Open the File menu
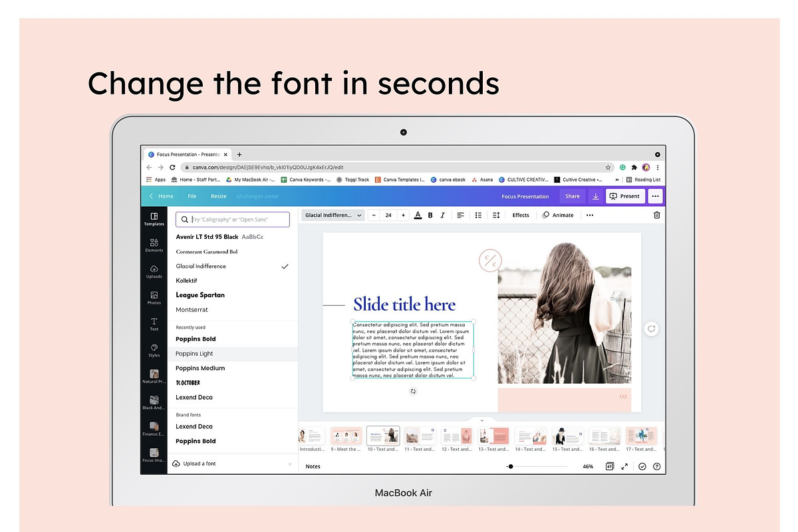 192,196
